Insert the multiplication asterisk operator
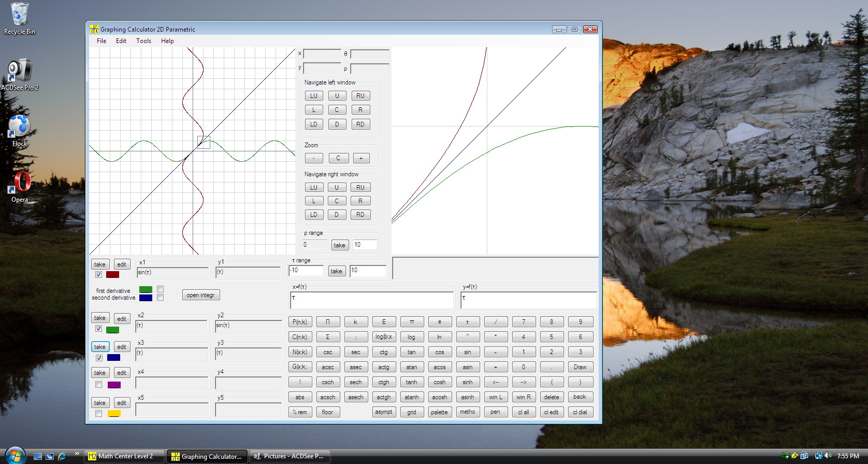The height and width of the screenshot is (464, 868). (496, 337)
